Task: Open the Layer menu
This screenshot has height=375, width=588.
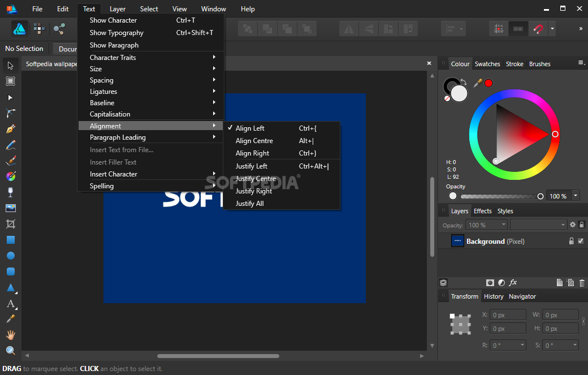Action: point(118,9)
